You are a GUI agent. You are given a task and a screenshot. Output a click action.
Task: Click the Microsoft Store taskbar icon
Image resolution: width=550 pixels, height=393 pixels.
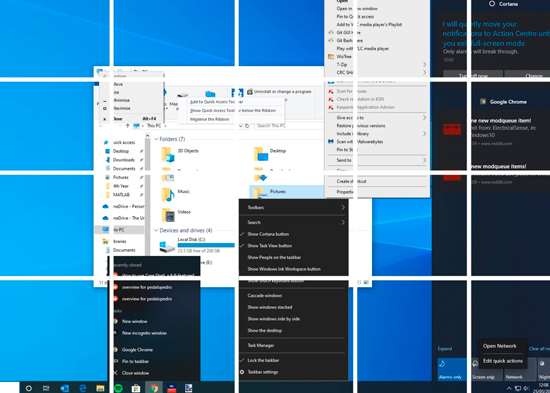coord(136,388)
